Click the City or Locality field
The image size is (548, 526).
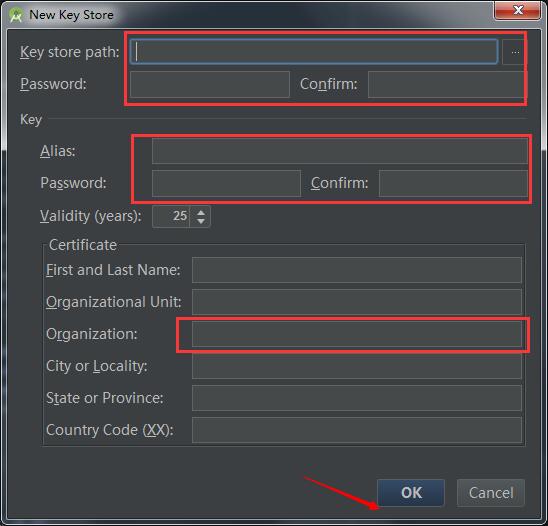click(357, 366)
